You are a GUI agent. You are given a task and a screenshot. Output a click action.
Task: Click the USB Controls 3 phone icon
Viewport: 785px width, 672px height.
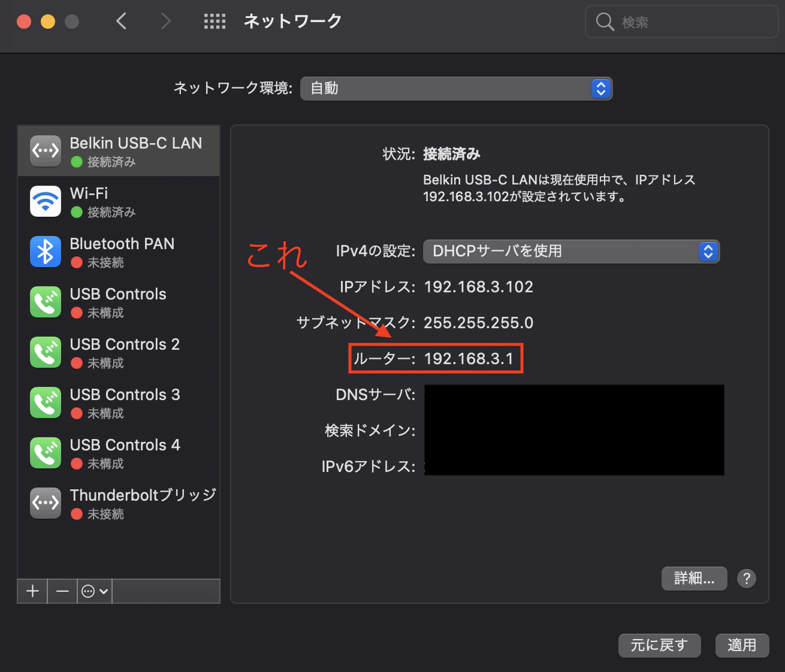coord(46,402)
